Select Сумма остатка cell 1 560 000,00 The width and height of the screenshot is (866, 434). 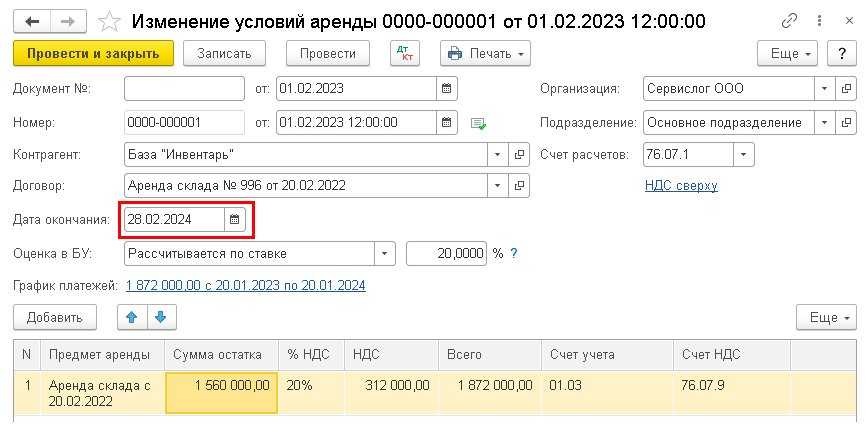pyautogui.click(x=221, y=393)
